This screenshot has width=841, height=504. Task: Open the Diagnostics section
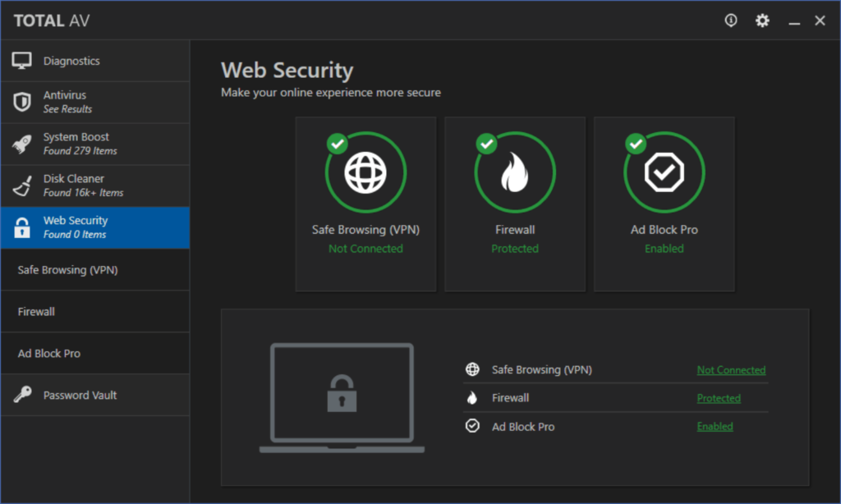[95, 61]
